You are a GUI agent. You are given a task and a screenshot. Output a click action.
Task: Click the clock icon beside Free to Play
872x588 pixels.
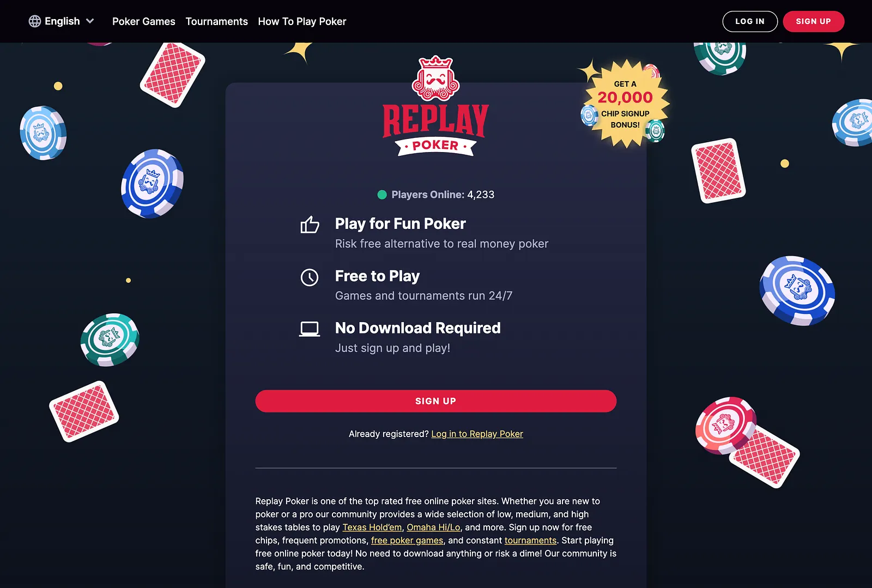coord(310,277)
